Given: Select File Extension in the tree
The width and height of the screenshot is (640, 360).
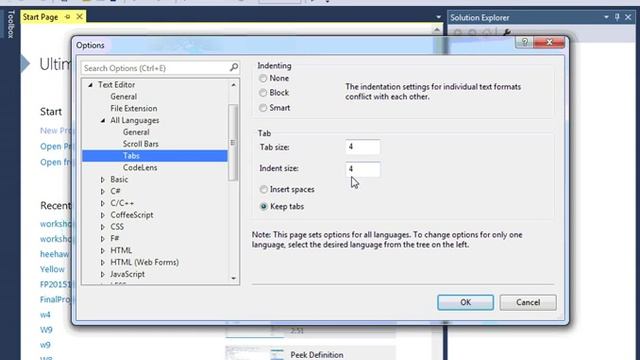Looking at the screenshot, I should [133, 109].
